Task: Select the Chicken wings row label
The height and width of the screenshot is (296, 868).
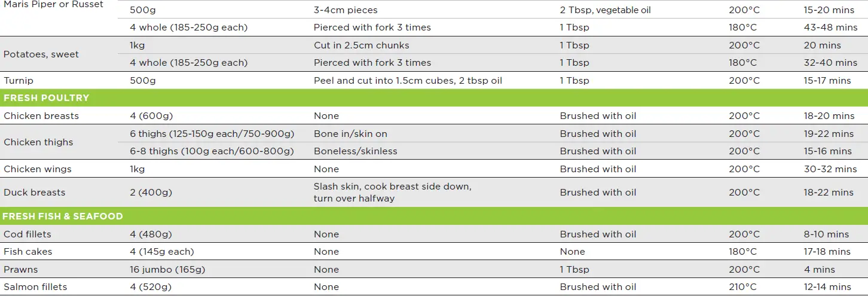Action: pos(38,169)
